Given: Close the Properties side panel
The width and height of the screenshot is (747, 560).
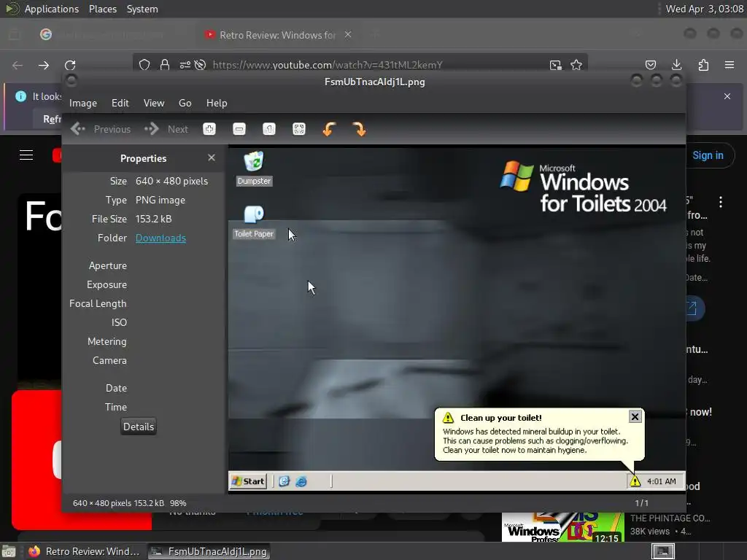Looking at the screenshot, I should [x=212, y=157].
